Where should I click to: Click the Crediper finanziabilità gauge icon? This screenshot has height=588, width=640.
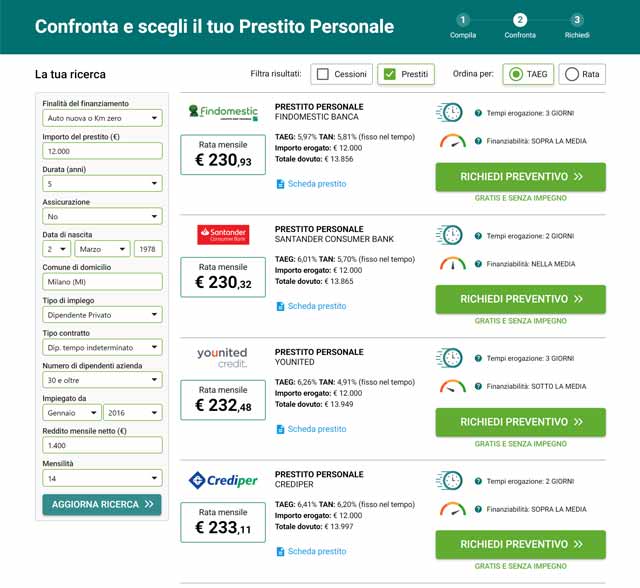point(452,509)
